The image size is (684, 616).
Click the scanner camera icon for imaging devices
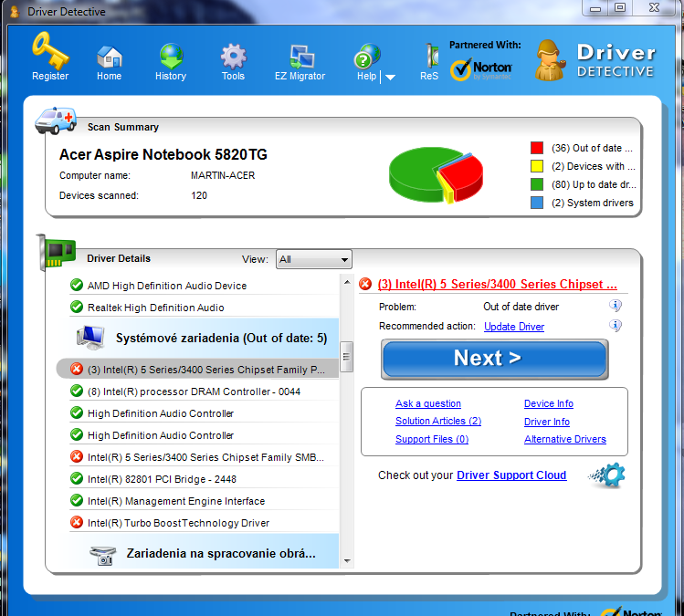(103, 556)
